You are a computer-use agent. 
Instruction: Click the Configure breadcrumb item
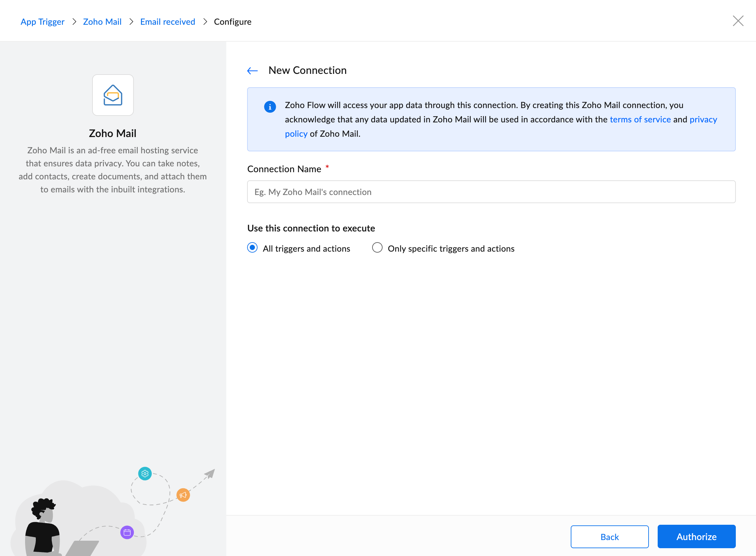tap(232, 22)
